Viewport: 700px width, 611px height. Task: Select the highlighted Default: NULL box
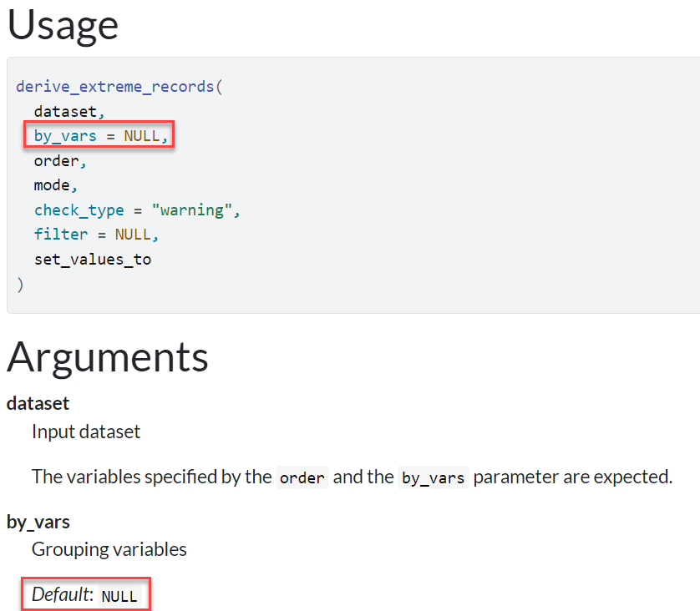point(85,593)
